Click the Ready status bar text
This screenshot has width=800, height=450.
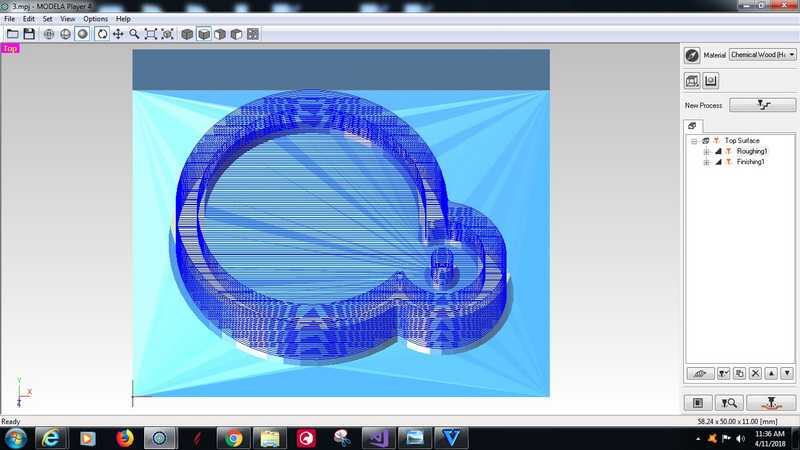(x=11, y=421)
